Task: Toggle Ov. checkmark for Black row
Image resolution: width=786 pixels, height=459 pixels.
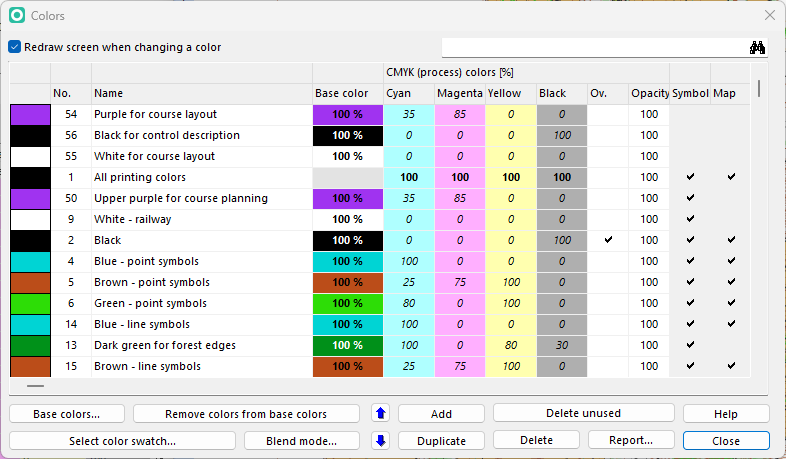Action: coord(608,240)
